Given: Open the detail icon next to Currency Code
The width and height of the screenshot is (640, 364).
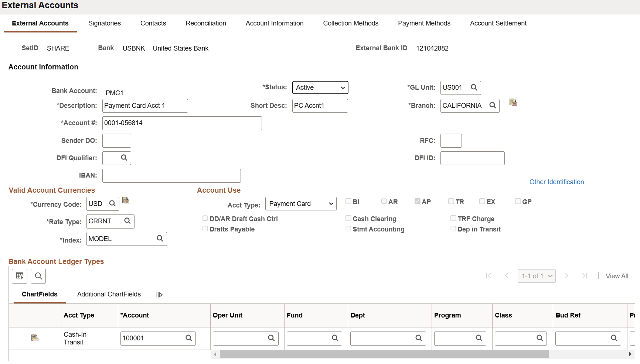Looking at the screenshot, I should coord(126,200).
